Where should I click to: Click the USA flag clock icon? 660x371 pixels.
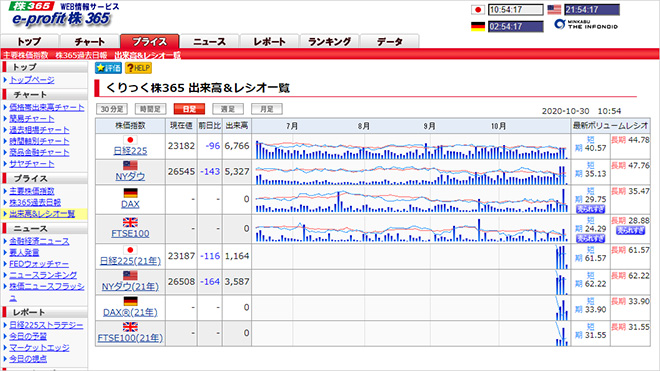pyautogui.click(x=554, y=9)
